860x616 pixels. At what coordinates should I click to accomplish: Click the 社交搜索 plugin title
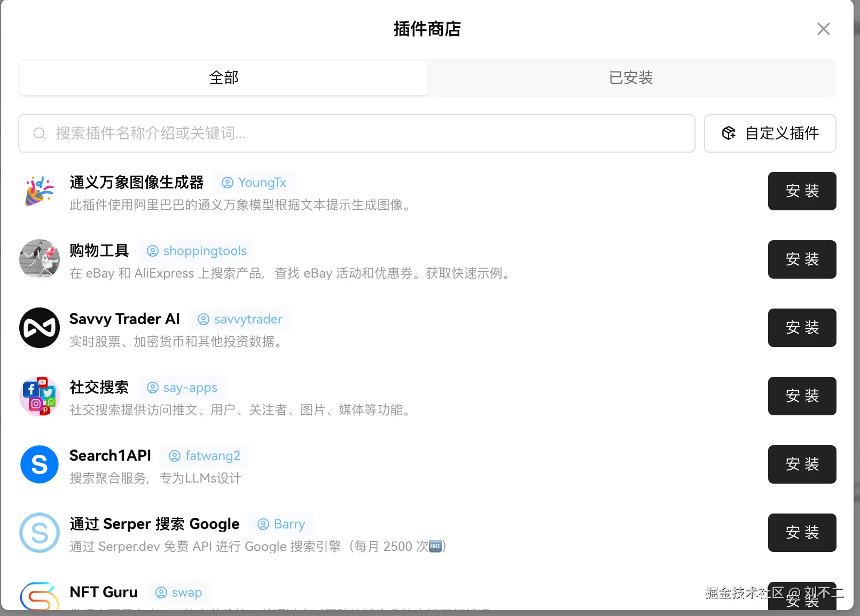[x=99, y=388]
